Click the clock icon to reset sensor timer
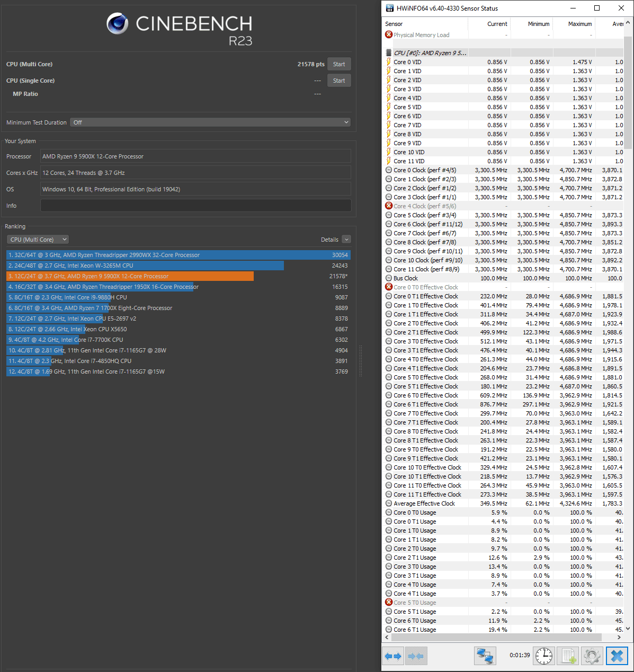This screenshot has height=672, width=634. pos(544,656)
